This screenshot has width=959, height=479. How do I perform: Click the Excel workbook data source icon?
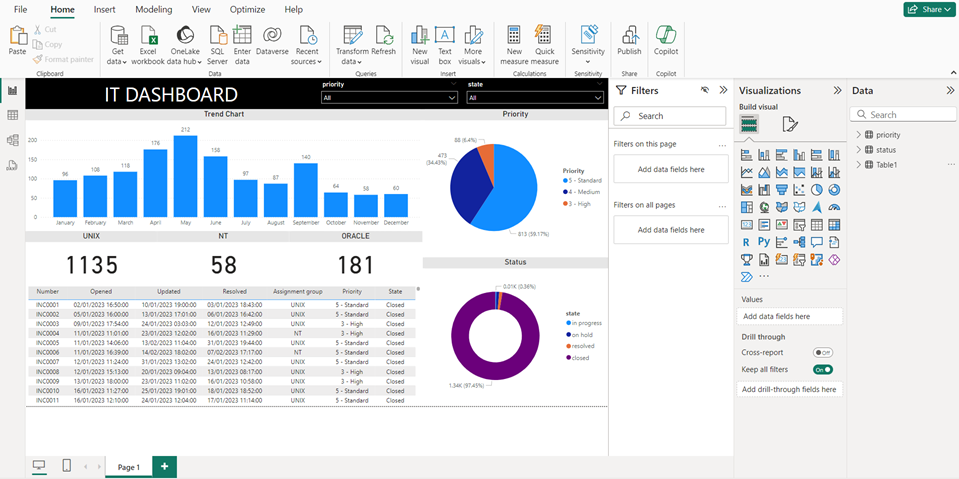[148, 40]
